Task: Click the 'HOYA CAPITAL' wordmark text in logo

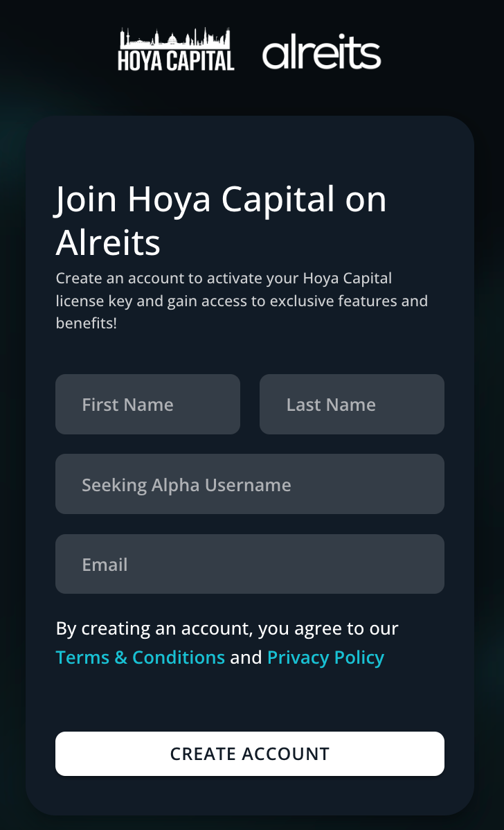Action: [176, 60]
